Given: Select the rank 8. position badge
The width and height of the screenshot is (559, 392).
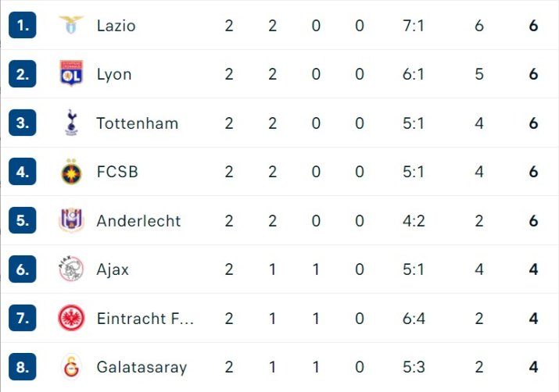Looking at the screenshot, I should (x=23, y=366).
